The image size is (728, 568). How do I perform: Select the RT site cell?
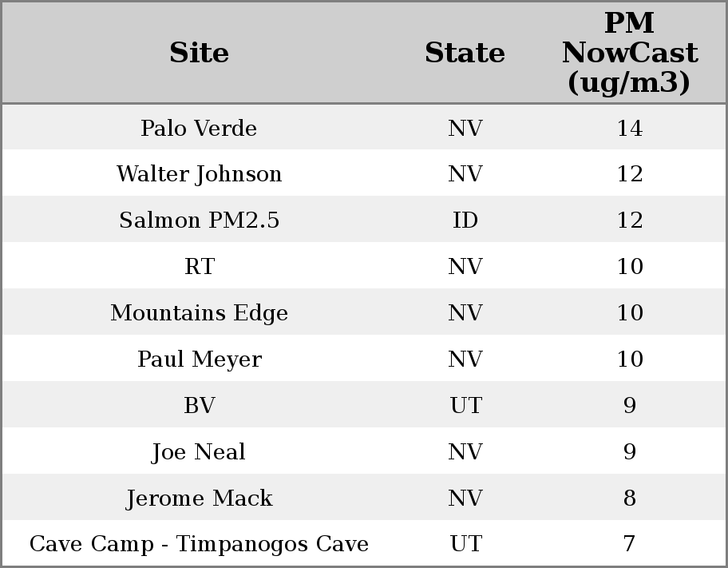pos(199,267)
